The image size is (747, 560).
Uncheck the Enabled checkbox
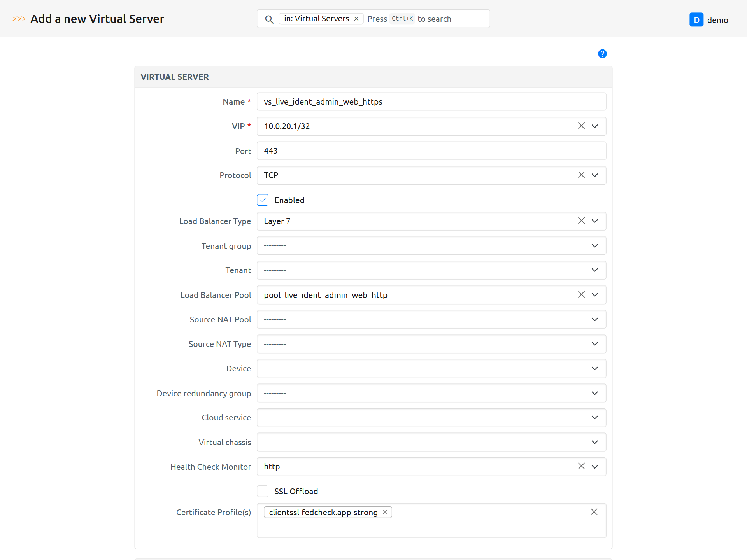click(263, 200)
